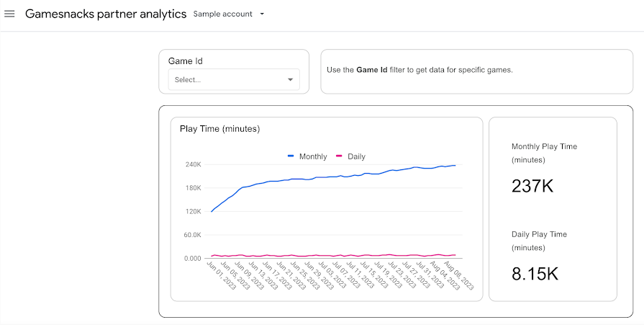This screenshot has height=325, width=644.
Task: Click the Daily Play Time (minutes) label
Action: (x=539, y=241)
